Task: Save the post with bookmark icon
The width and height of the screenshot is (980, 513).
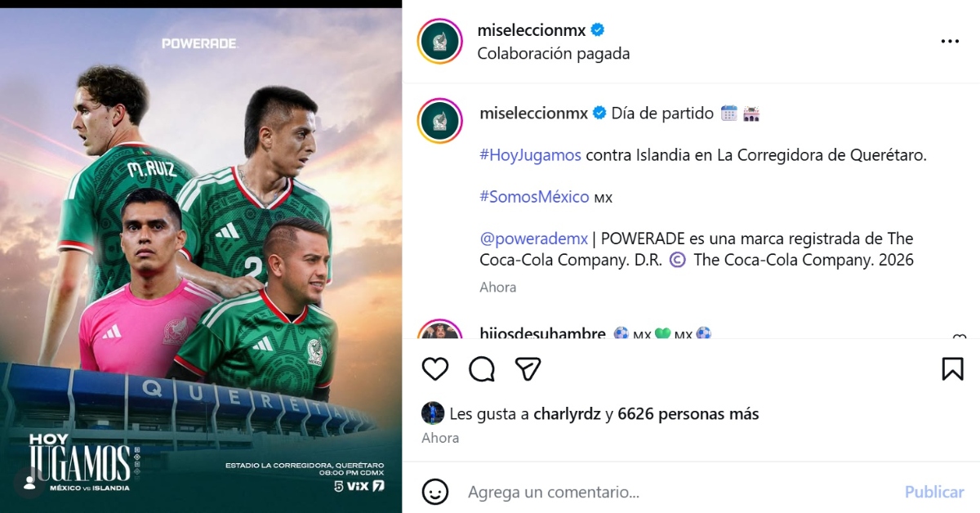Action: click(x=952, y=369)
